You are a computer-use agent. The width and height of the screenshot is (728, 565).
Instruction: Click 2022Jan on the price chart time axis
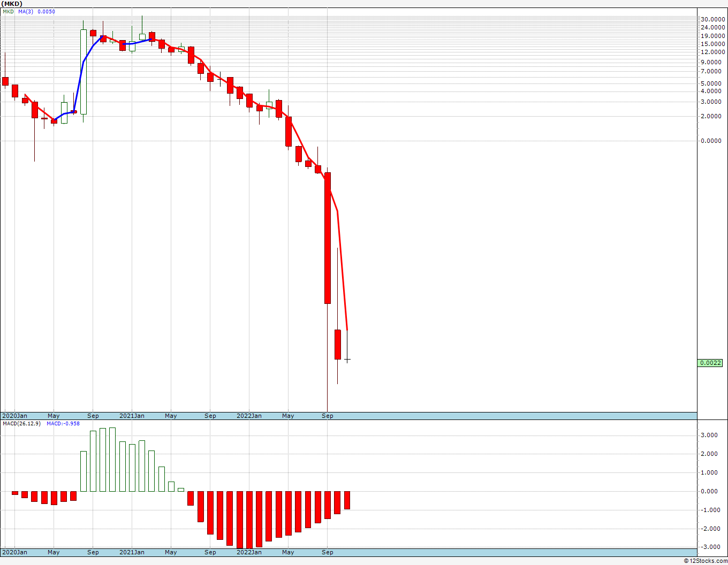click(x=249, y=416)
